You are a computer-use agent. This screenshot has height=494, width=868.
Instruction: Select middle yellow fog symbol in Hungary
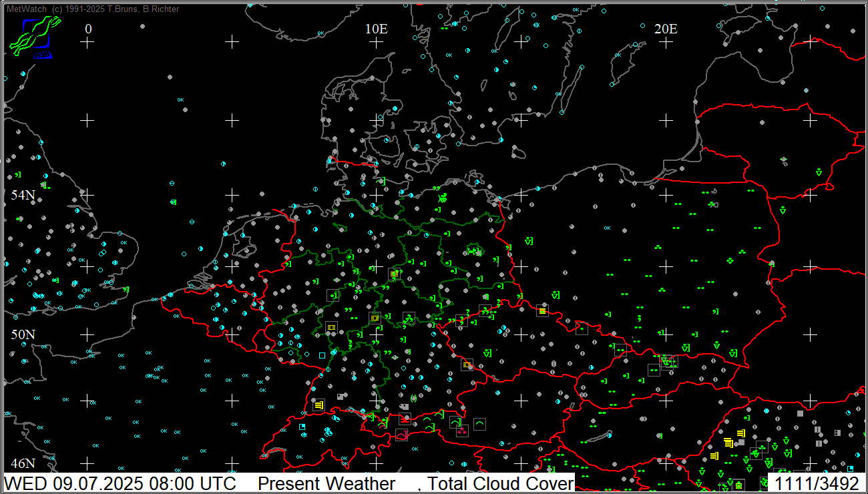pos(728,443)
